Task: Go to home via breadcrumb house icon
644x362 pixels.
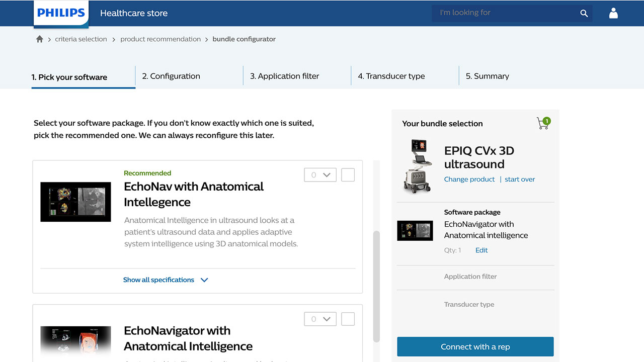Action: (x=40, y=39)
